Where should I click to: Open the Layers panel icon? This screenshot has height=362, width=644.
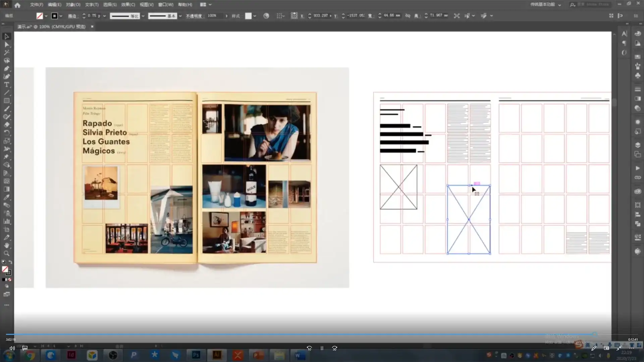pyautogui.click(x=638, y=145)
